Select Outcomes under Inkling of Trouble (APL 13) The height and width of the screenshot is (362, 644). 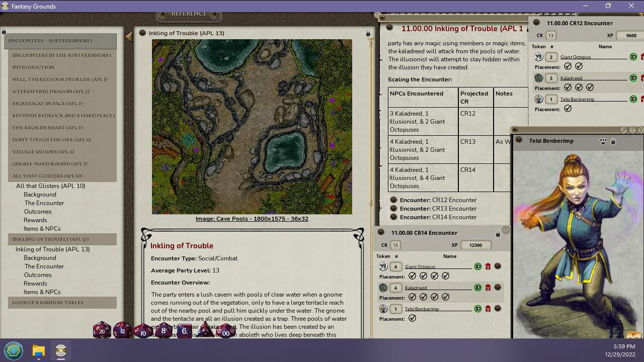pyautogui.click(x=38, y=275)
